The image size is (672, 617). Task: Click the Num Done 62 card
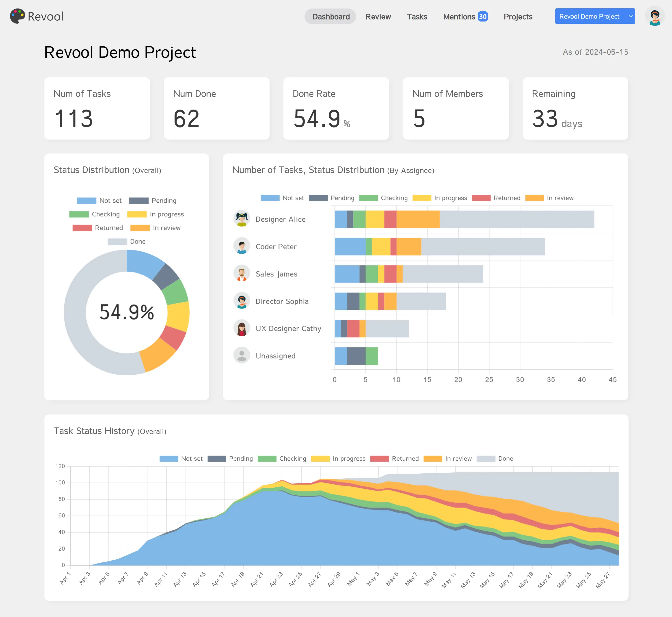coord(216,108)
